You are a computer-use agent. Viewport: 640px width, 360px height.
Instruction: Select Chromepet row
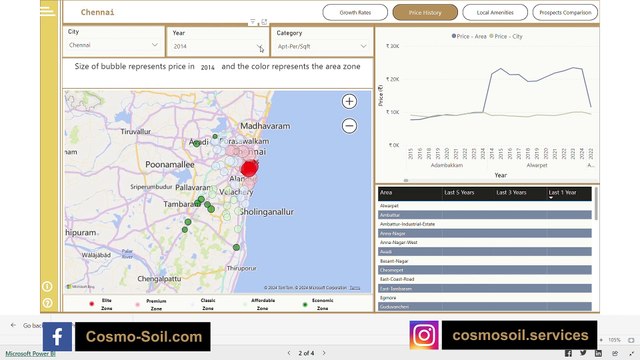(484, 270)
